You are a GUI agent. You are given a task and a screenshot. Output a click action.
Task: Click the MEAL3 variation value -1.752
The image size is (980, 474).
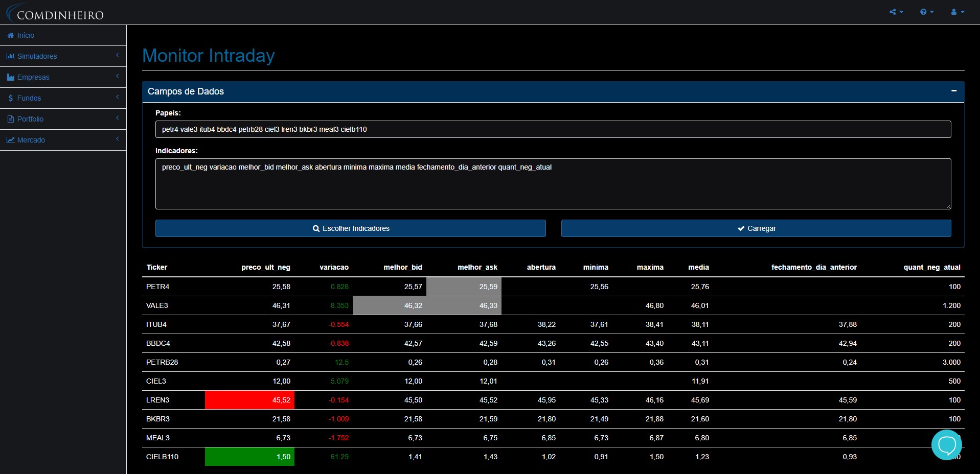click(x=338, y=438)
